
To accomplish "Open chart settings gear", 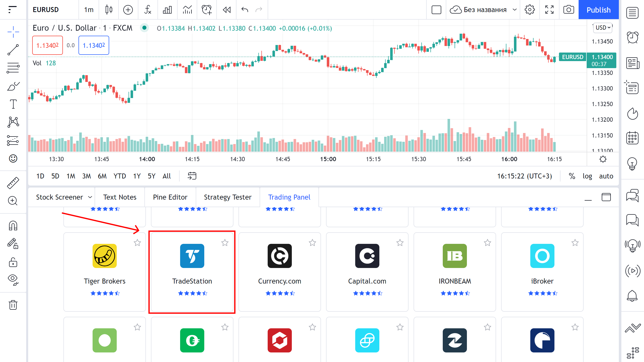I will (x=530, y=10).
